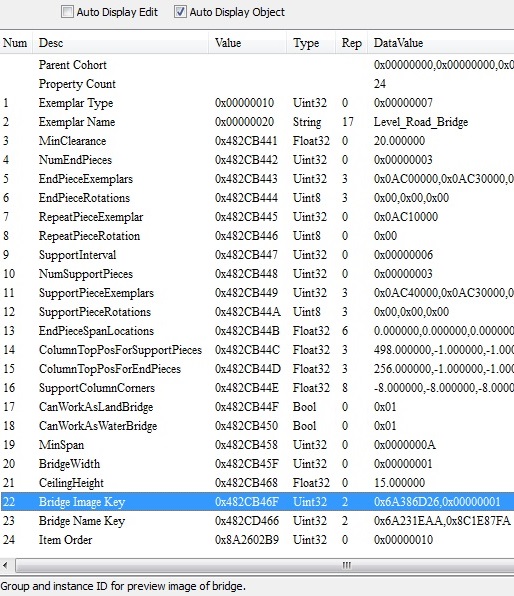Sort by the Num column header
The image size is (514, 596).
point(16,43)
